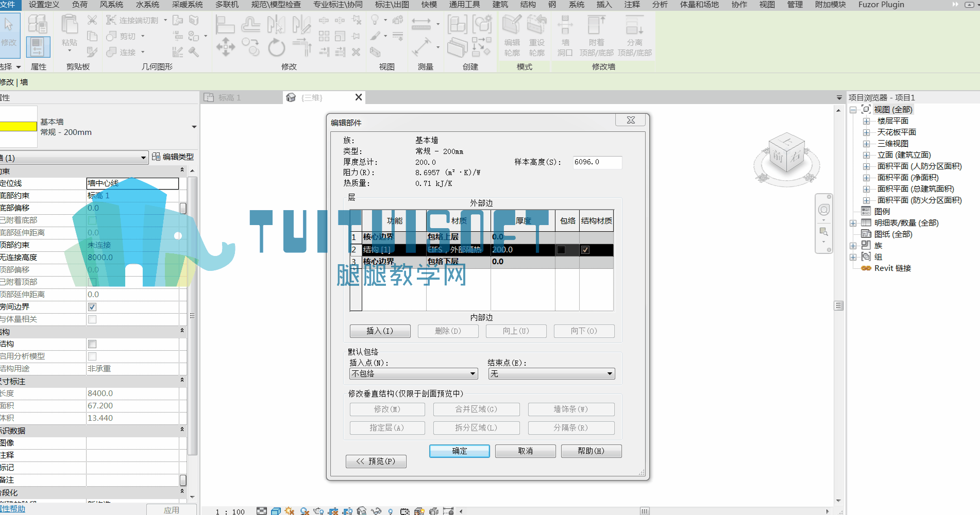
Task: Select the Trim/Extend to Corner tool
Action: 302,47
